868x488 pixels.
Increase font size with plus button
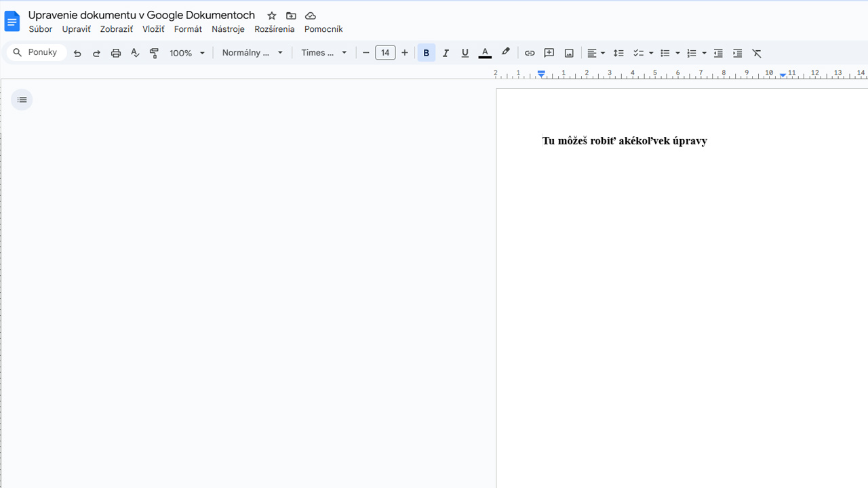[405, 53]
